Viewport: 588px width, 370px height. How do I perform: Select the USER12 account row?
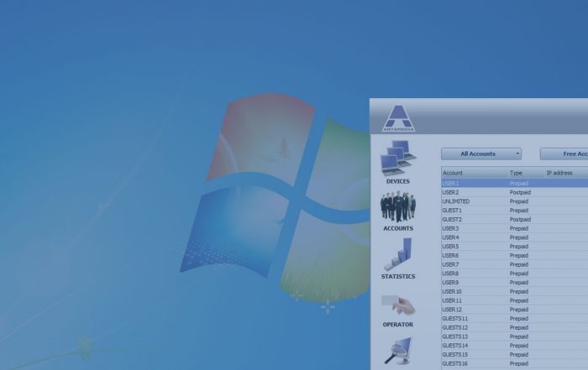pyautogui.click(x=514, y=310)
